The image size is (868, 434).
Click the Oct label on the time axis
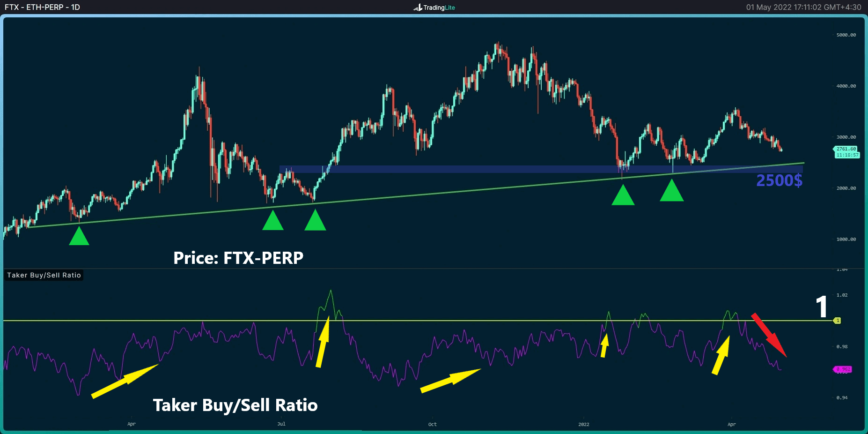click(432, 424)
